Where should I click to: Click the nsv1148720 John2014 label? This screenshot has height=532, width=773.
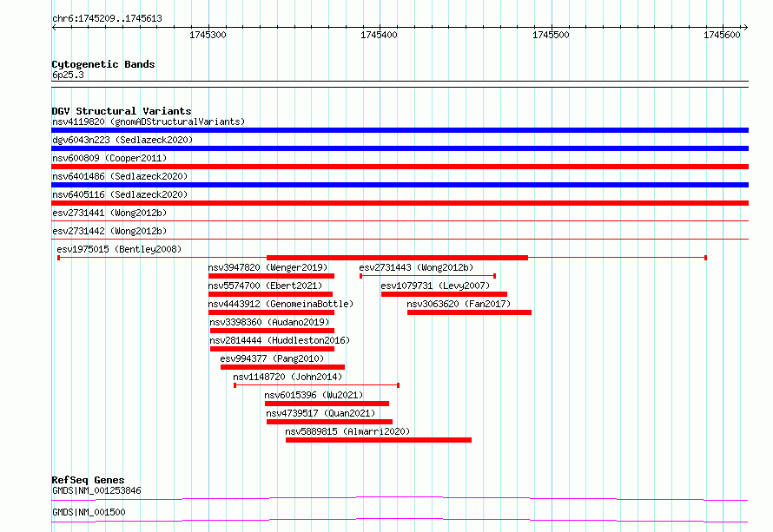[x=287, y=377]
